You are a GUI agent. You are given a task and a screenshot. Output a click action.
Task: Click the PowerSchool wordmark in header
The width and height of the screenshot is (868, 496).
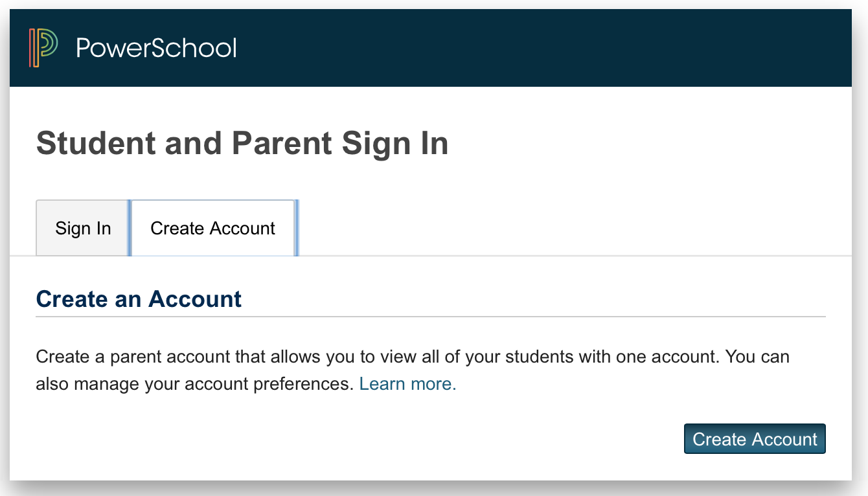[156, 48]
